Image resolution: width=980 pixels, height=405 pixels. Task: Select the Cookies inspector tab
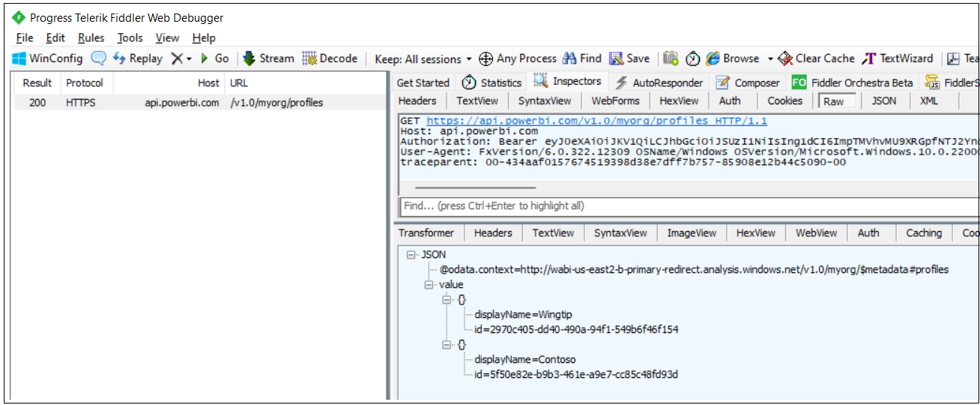click(785, 100)
